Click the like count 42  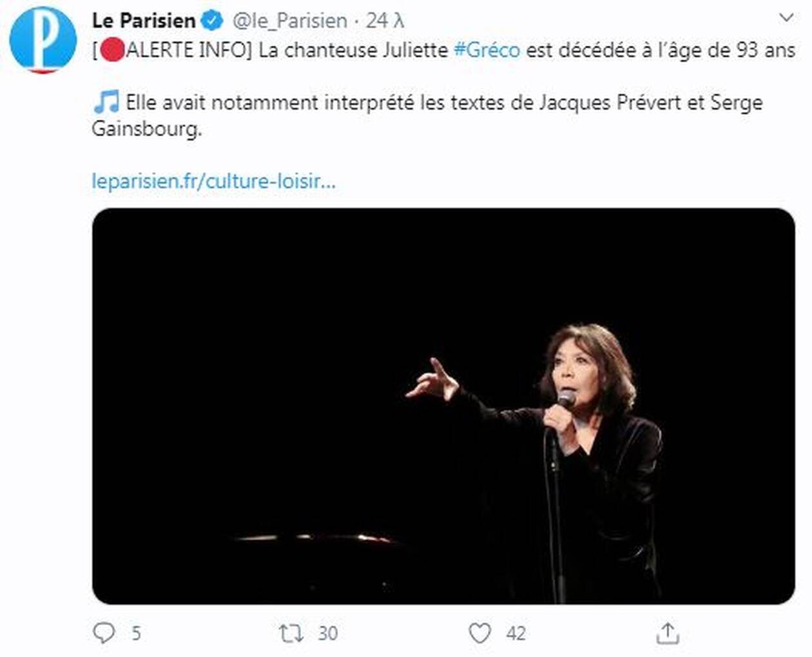tap(516, 634)
